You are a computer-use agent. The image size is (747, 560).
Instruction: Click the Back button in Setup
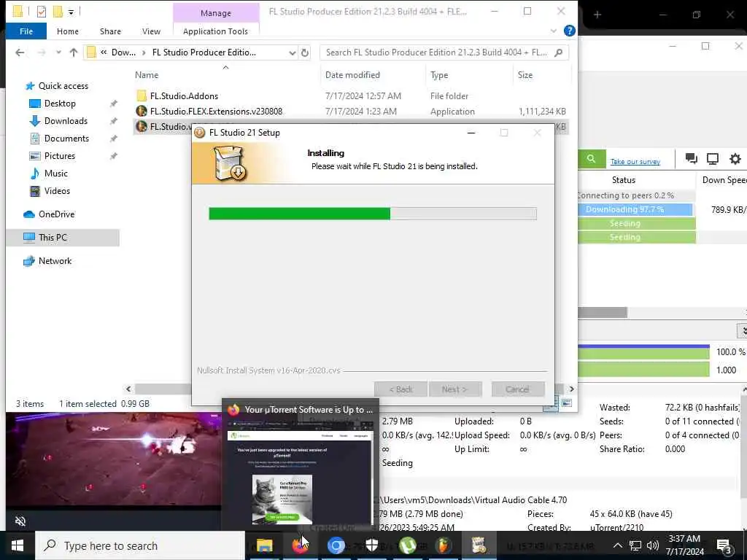[x=400, y=389]
